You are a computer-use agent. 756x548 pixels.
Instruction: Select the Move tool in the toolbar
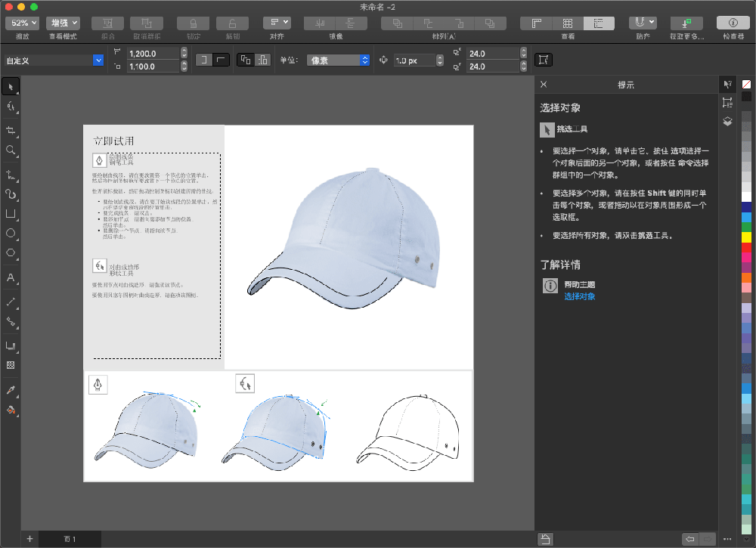click(10, 86)
